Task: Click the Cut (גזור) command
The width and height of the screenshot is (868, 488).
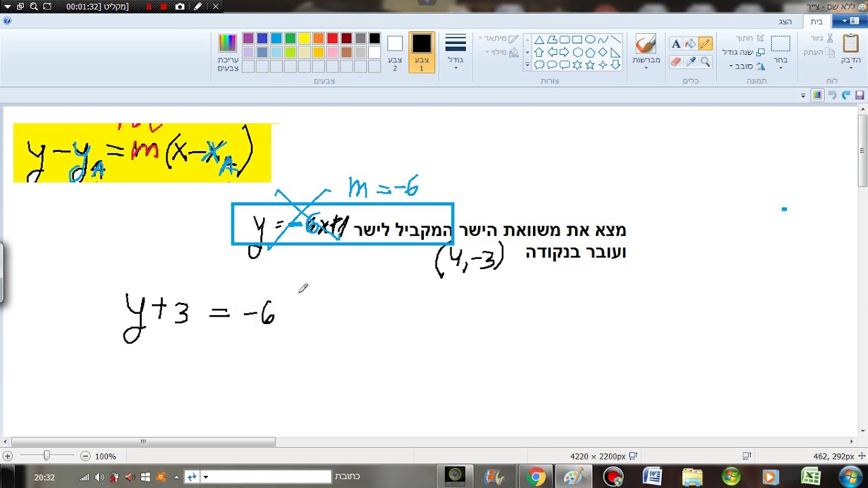Action: coord(822,39)
